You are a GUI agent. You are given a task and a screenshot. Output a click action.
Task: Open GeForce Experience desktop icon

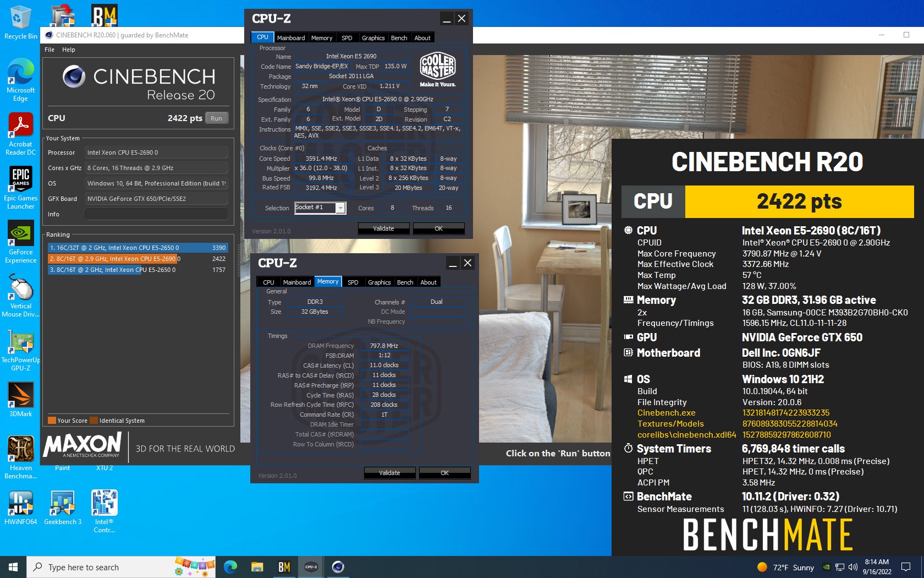tap(20, 242)
